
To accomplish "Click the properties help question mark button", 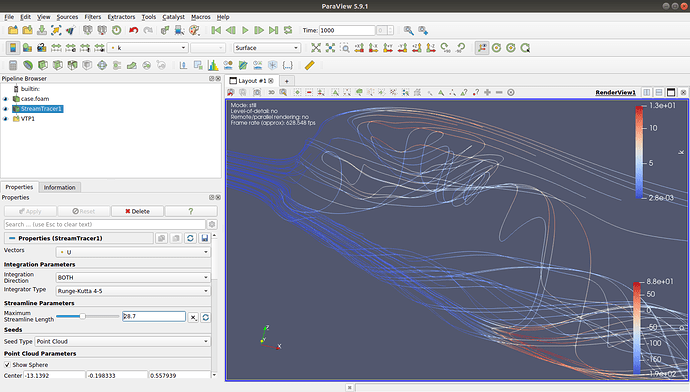I will tap(191, 211).
